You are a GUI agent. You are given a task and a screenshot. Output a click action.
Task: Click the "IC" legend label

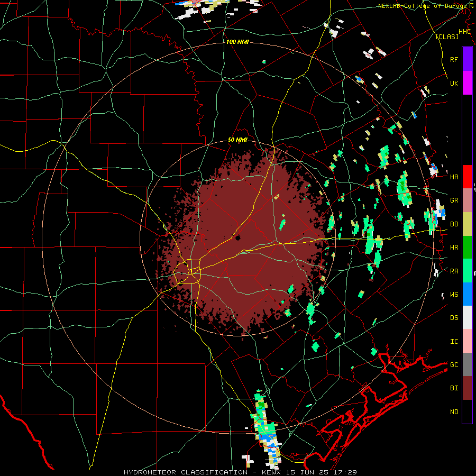(x=454, y=341)
